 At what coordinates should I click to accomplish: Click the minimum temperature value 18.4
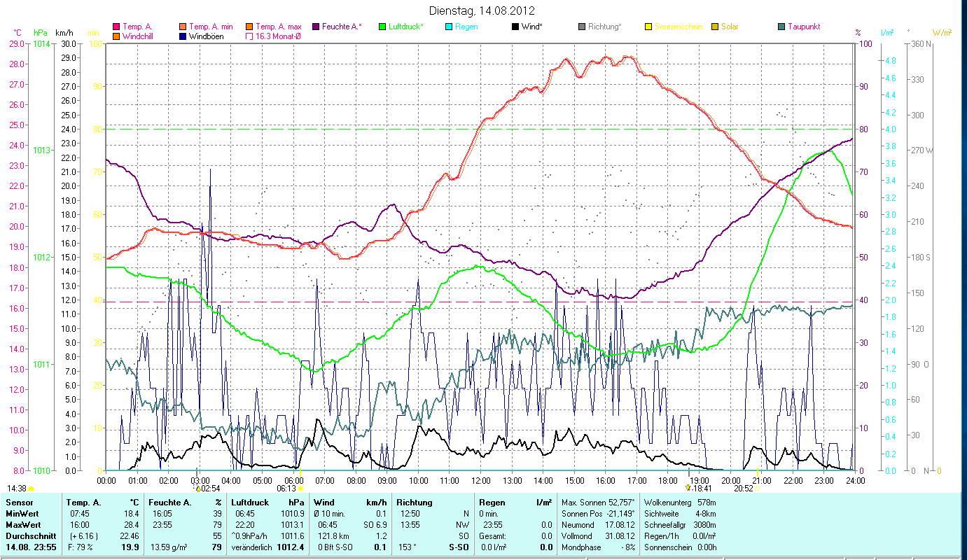(x=131, y=514)
